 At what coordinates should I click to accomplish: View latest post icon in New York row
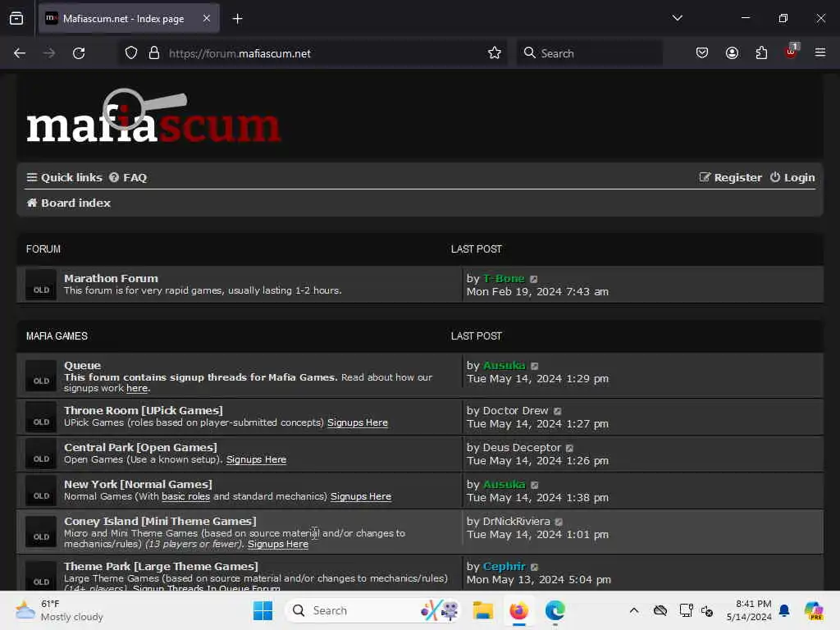(x=535, y=485)
